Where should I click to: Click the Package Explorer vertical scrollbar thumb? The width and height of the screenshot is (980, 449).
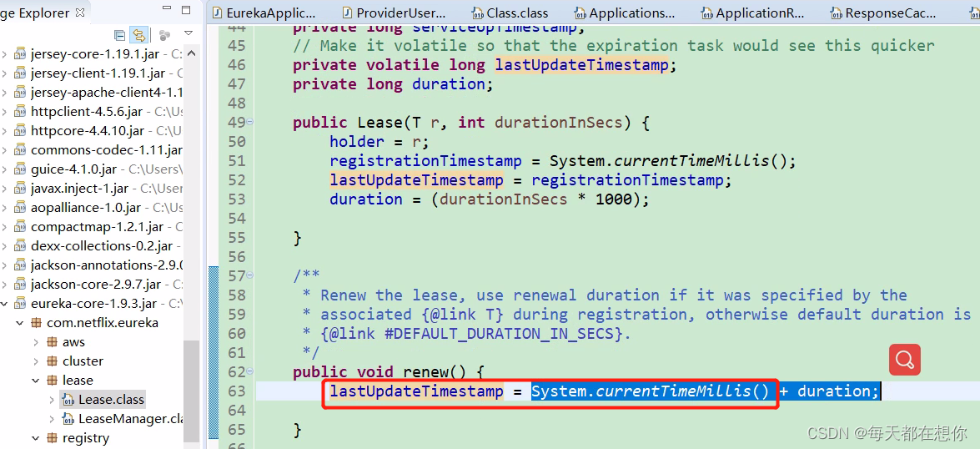pyautogui.click(x=192, y=391)
